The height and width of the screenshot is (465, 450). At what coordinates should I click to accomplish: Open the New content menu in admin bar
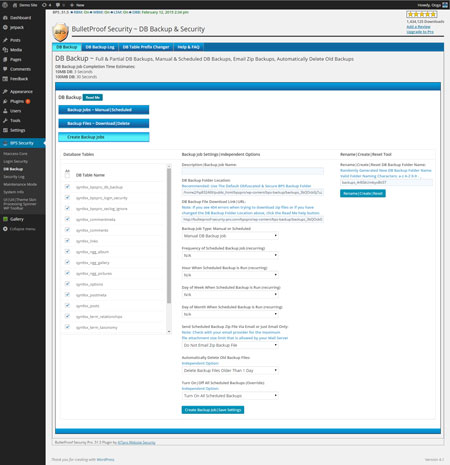tap(77, 5)
